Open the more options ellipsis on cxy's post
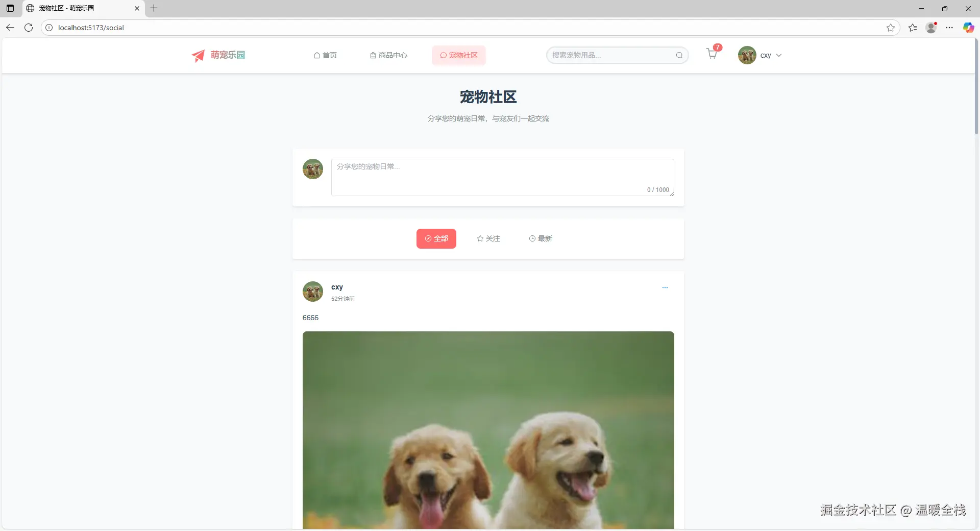 (665, 287)
